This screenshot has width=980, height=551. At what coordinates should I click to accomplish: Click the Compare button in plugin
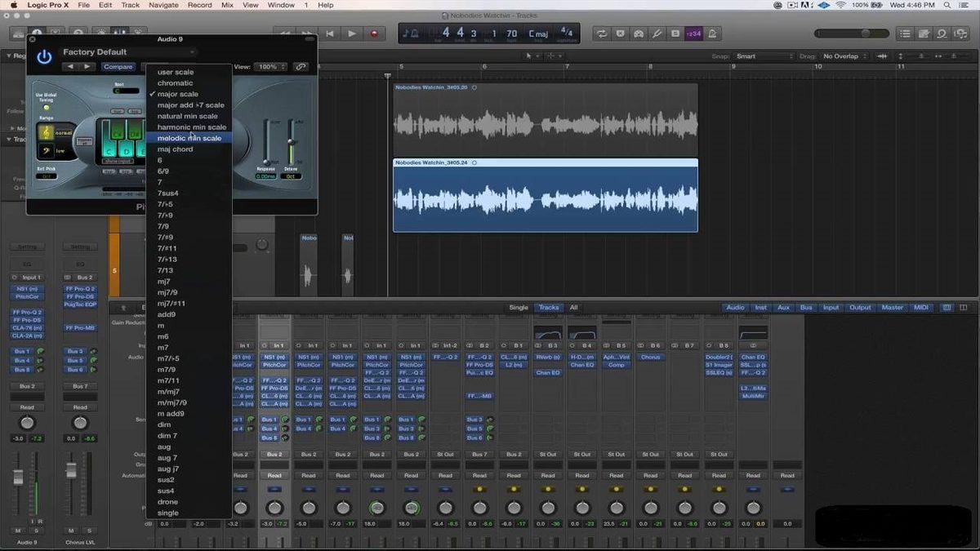(118, 67)
